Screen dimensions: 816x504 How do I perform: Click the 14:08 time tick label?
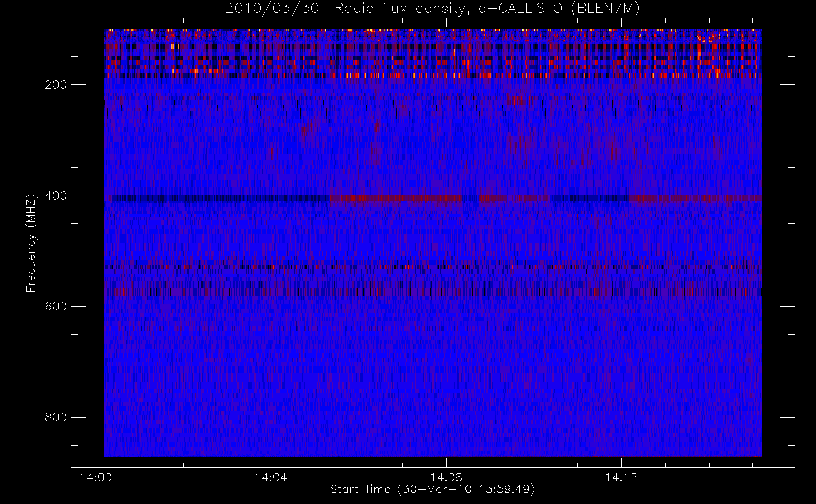pos(446,477)
